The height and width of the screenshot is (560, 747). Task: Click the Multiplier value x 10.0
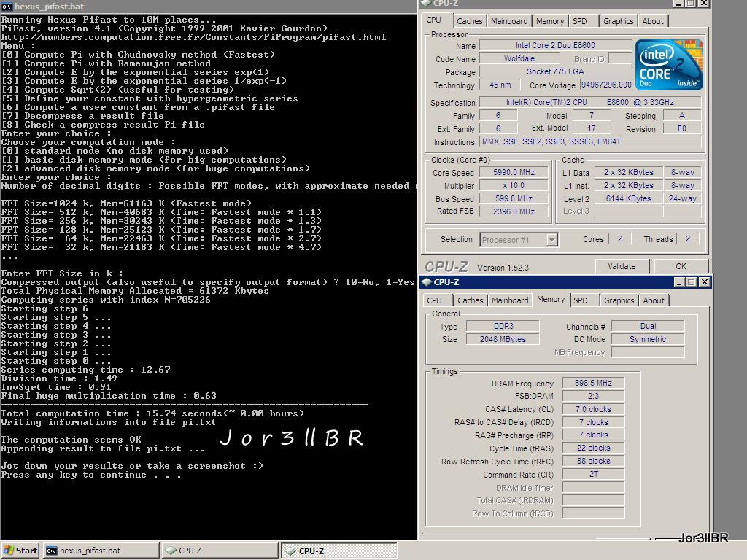514,185
